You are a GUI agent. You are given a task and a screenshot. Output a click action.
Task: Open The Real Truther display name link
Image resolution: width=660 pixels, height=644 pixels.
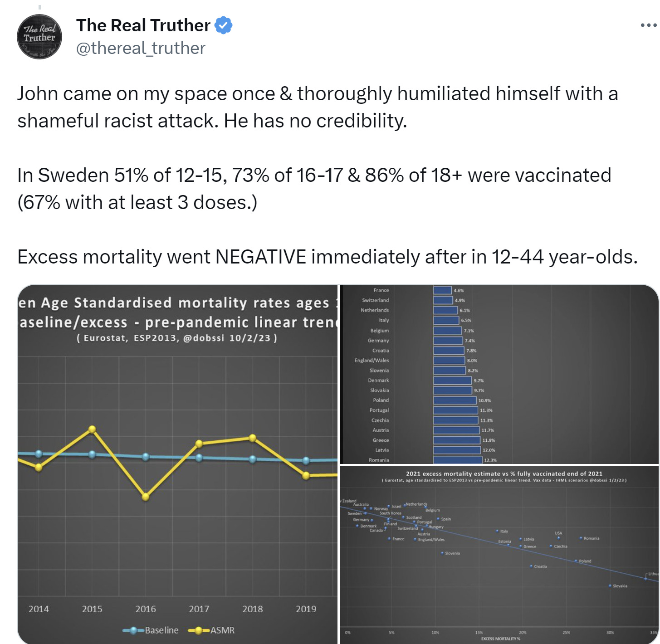click(143, 25)
